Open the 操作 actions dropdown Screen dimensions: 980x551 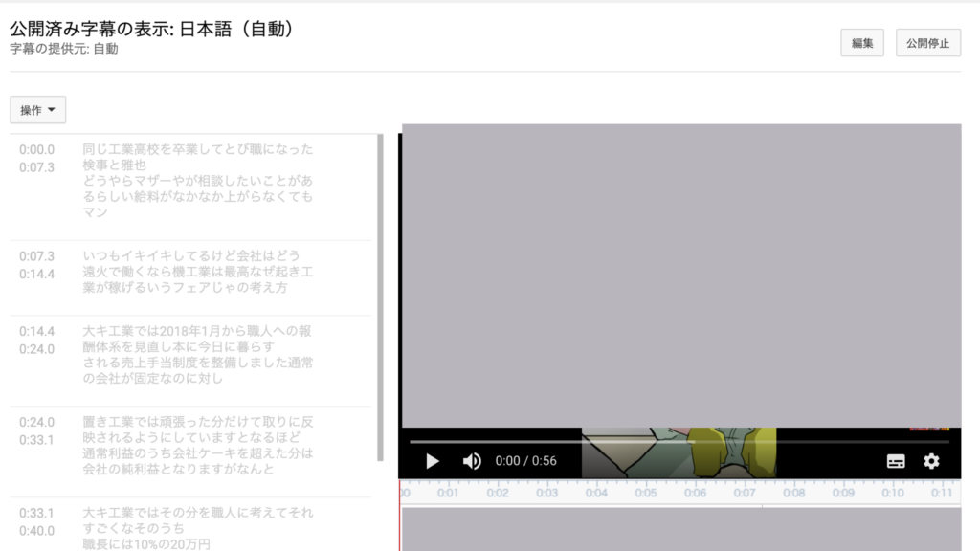[37, 110]
